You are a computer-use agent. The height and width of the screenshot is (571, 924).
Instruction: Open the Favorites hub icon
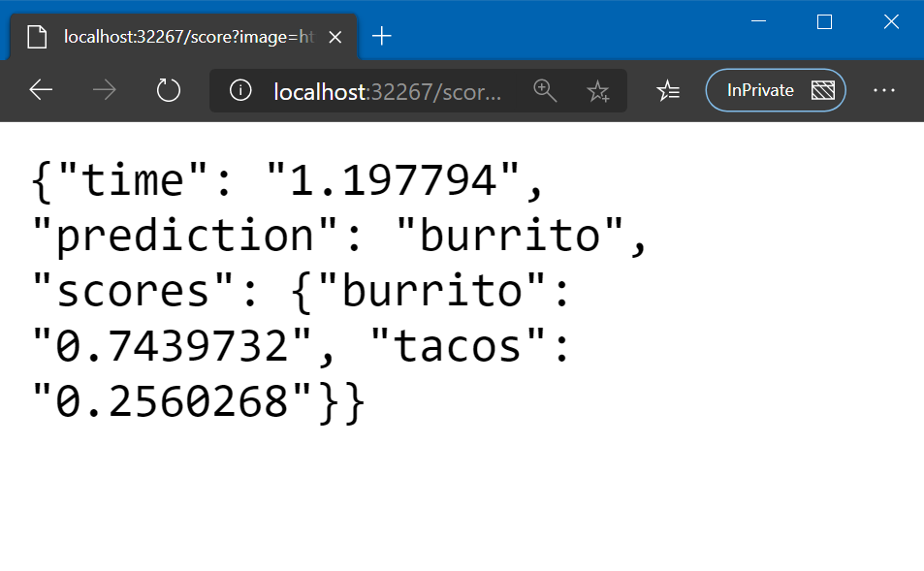(667, 89)
